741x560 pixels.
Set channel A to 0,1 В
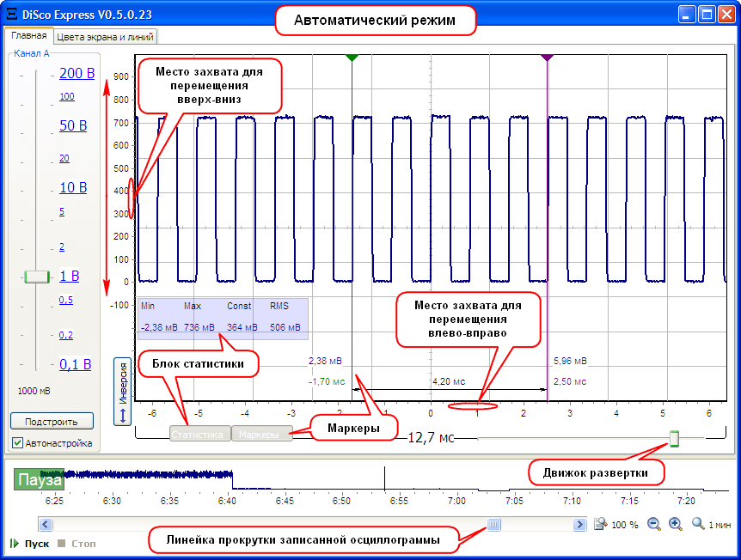point(75,364)
